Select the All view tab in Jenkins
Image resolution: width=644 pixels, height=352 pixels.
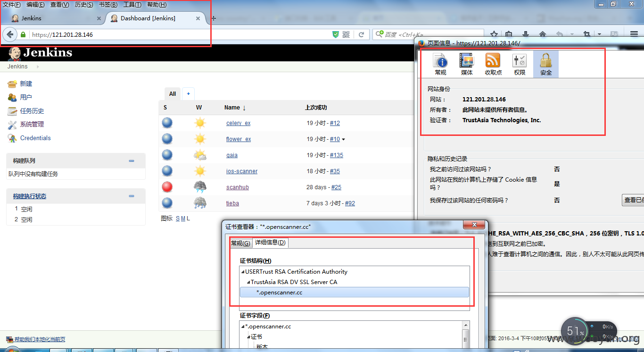[173, 93]
